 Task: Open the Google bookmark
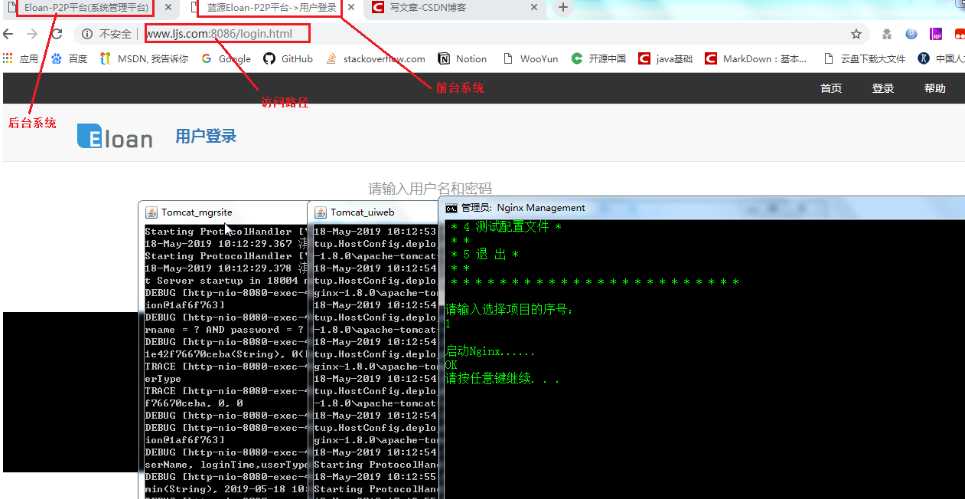[226, 59]
